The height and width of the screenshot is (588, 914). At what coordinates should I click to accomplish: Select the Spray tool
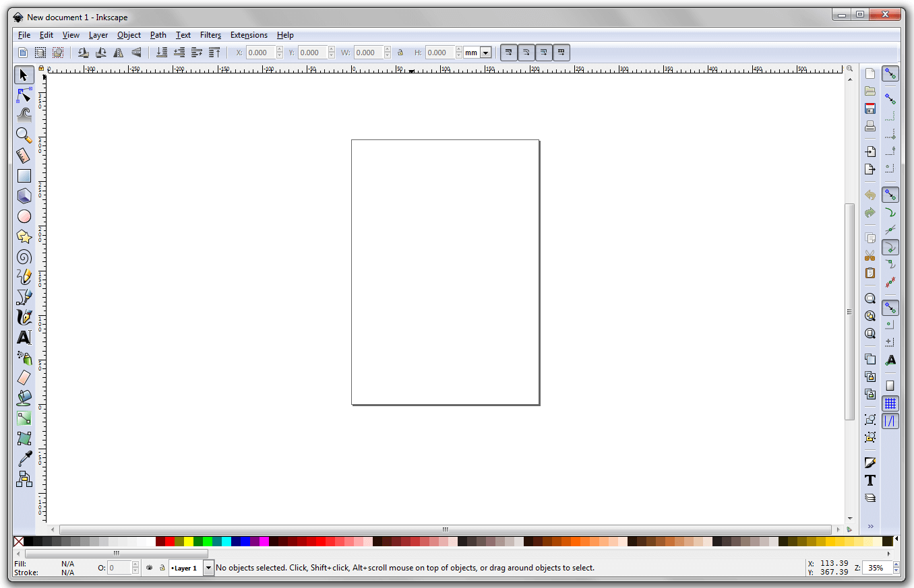point(24,358)
